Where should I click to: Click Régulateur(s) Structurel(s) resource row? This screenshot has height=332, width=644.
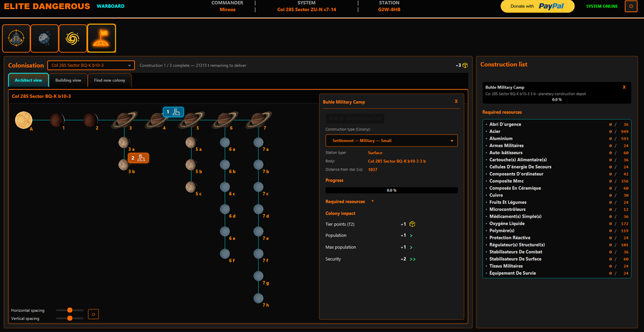click(556, 245)
